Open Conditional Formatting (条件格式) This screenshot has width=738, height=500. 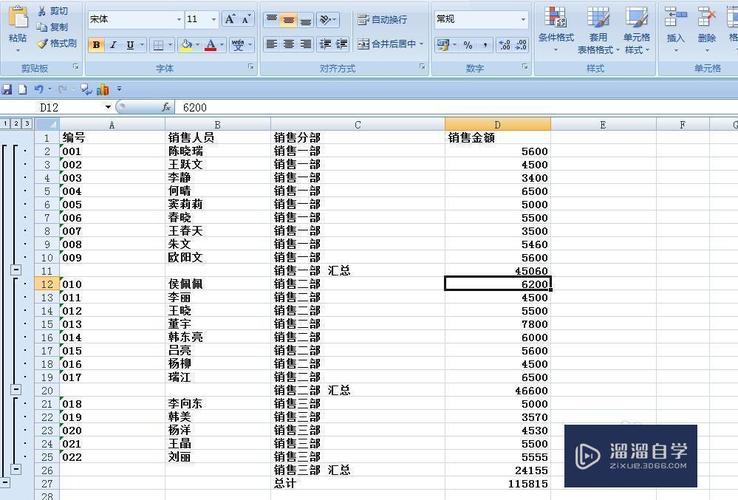[x=556, y=28]
